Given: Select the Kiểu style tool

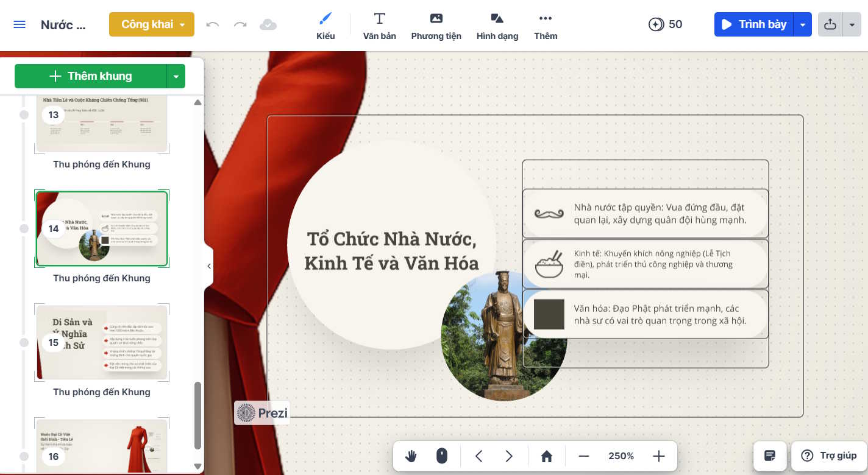Looking at the screenshot, I should 325,24.
